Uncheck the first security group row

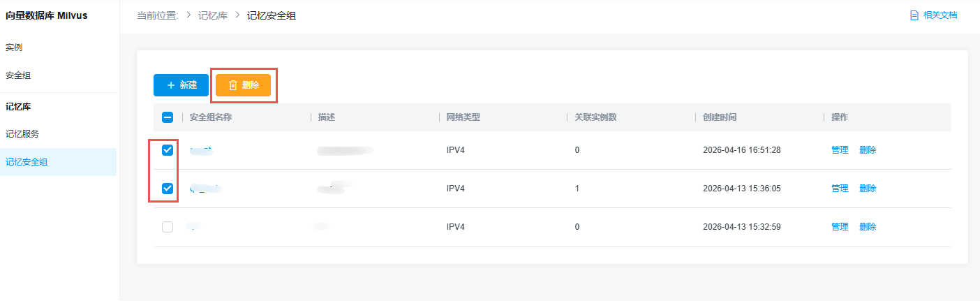tap(168, 150)
